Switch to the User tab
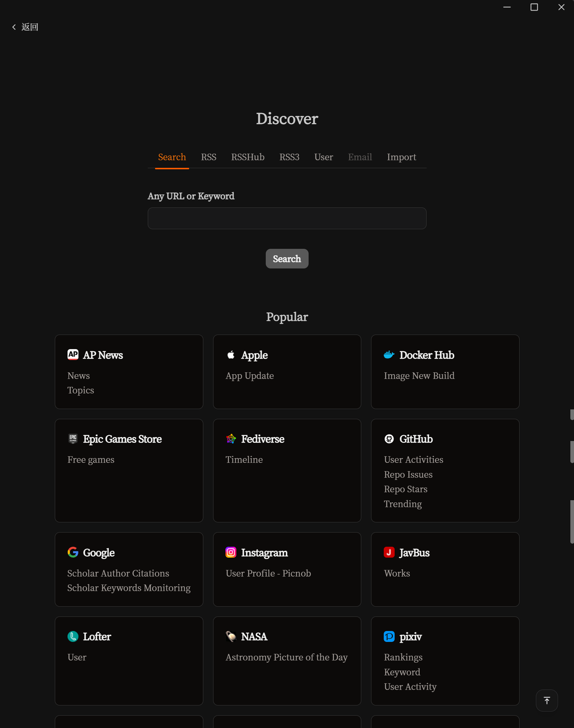Viewport: 574px width, 728px height. (x=324, y=157)
